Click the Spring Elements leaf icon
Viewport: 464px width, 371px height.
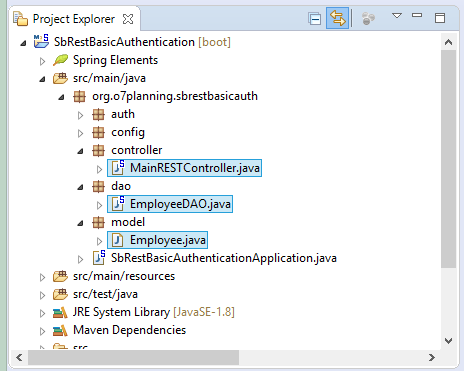point(60,60)
